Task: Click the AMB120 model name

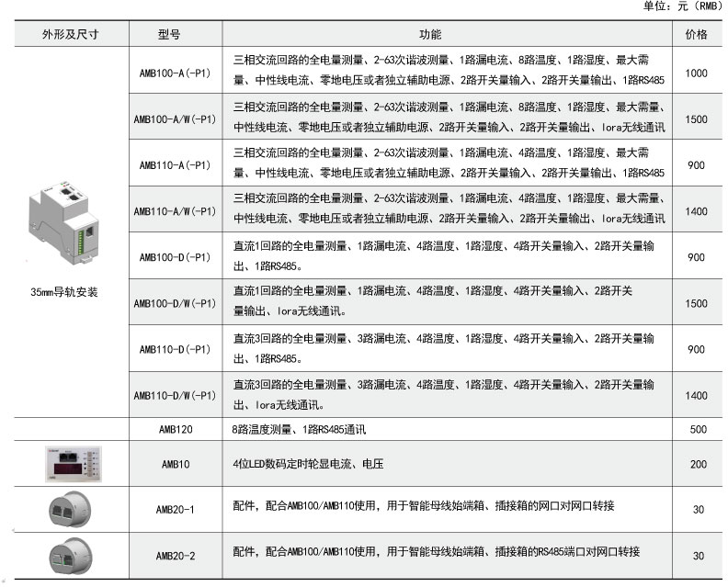Action: tap(175, 429)
